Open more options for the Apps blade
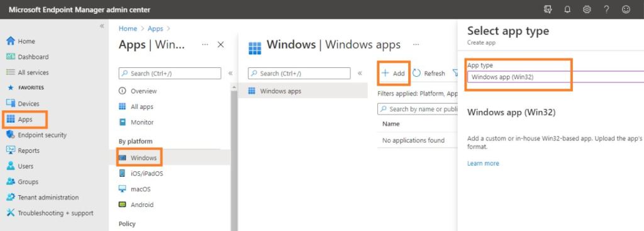Image resolution: width=644 pixels, height=231 pixels. pos(205,45)
